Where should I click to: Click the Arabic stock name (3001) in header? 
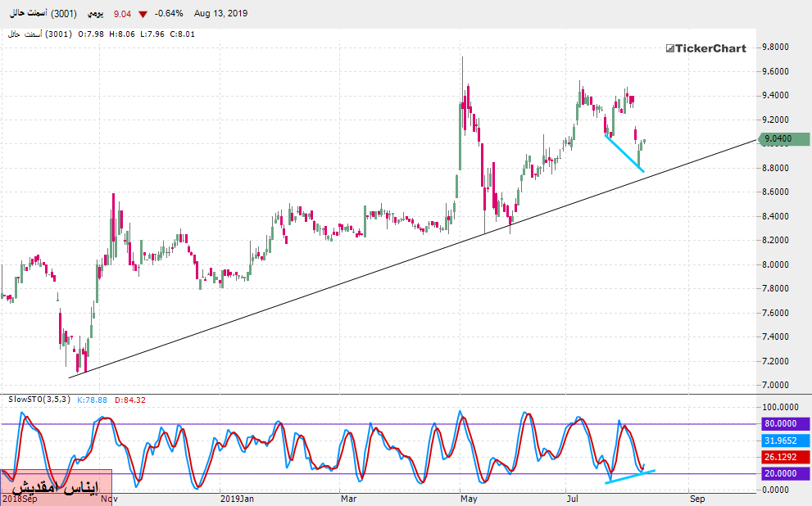[x=43, y=14]
